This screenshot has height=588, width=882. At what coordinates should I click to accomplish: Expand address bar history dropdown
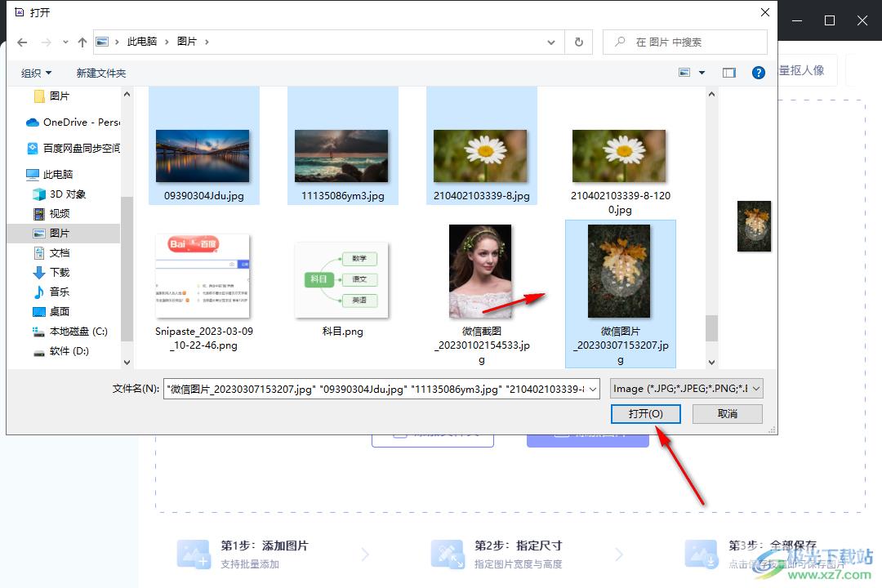(x=551, y=42)
